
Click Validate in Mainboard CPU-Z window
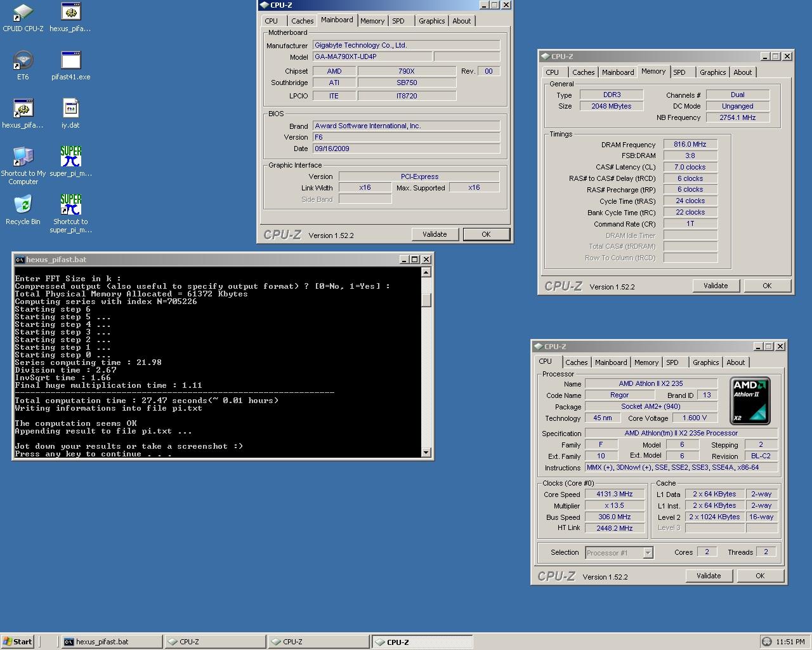tap(435, 234)
